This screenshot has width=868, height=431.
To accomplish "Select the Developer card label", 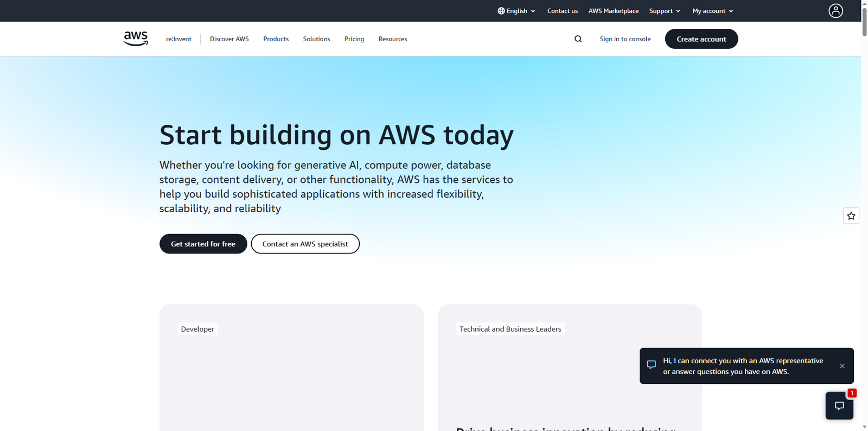I will coord(197,329).
